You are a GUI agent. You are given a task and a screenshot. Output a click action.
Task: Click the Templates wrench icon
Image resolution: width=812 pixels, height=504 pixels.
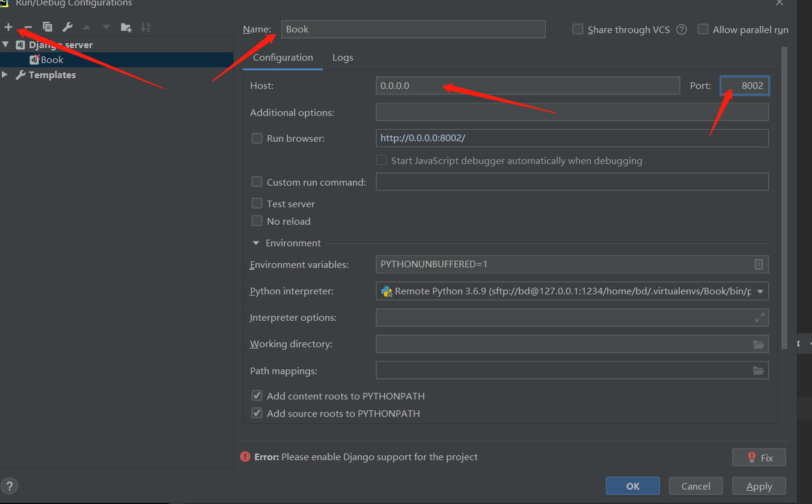click(x=20, y=75)
